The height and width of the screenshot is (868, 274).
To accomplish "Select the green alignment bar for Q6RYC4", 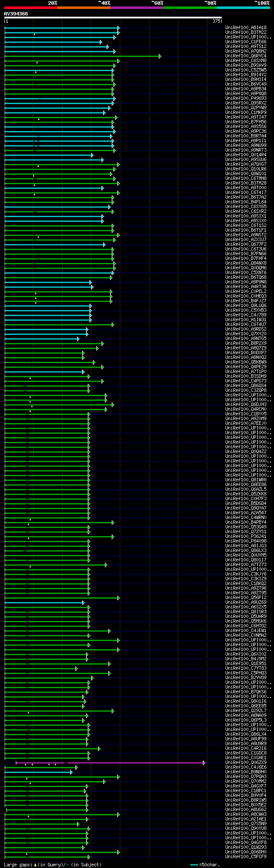I will click(x=83, y=56).
